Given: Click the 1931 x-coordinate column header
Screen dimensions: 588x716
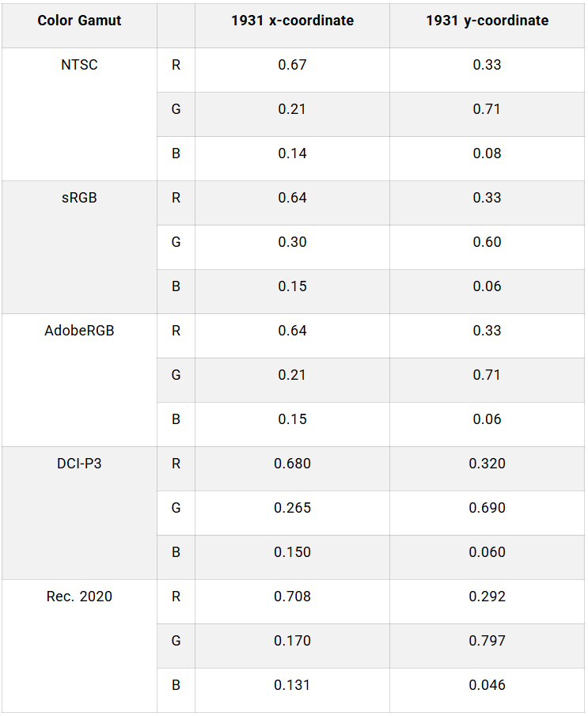Looking at the screenshot, I should click(x=292, y=21).
